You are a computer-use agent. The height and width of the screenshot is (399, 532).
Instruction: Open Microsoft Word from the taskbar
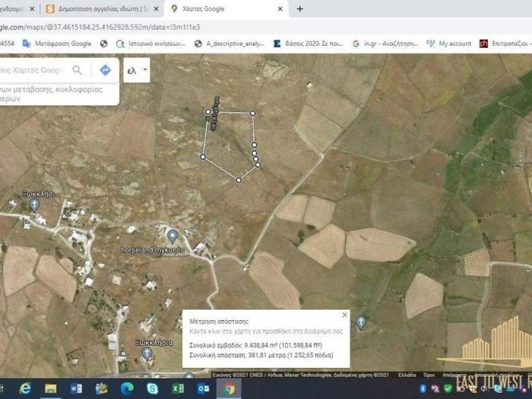tap(76, 388)
